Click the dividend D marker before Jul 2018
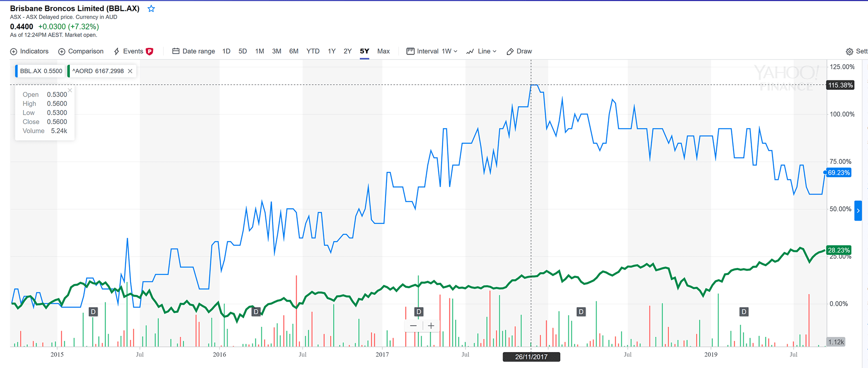Viewport: 868px width, 368px height. click(581, 312)
